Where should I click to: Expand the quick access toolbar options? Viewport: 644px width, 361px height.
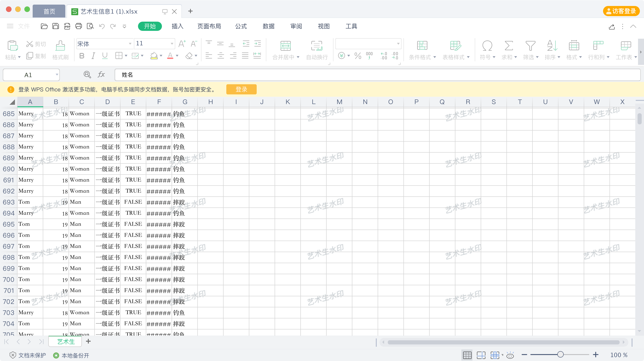pos(124,26)
